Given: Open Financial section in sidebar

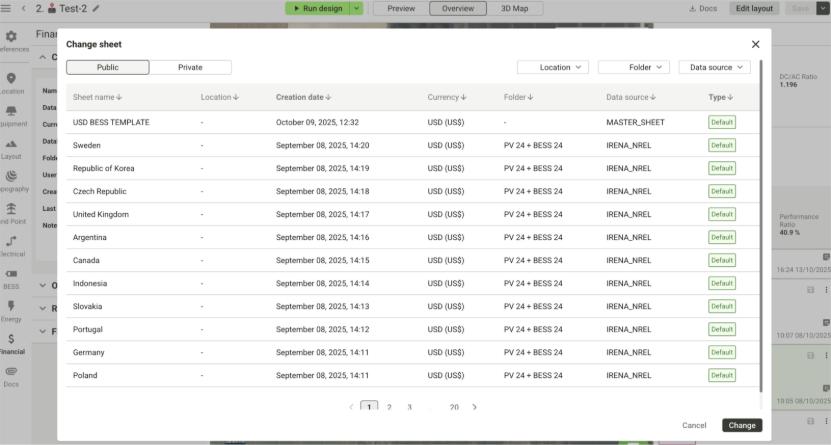Looking at the screenshot, I should (11, 344).
